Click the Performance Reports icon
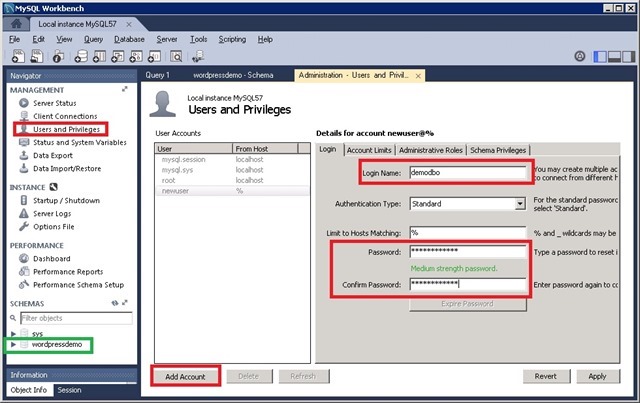Viewport: 640px width, 403px height. point(24,272)
